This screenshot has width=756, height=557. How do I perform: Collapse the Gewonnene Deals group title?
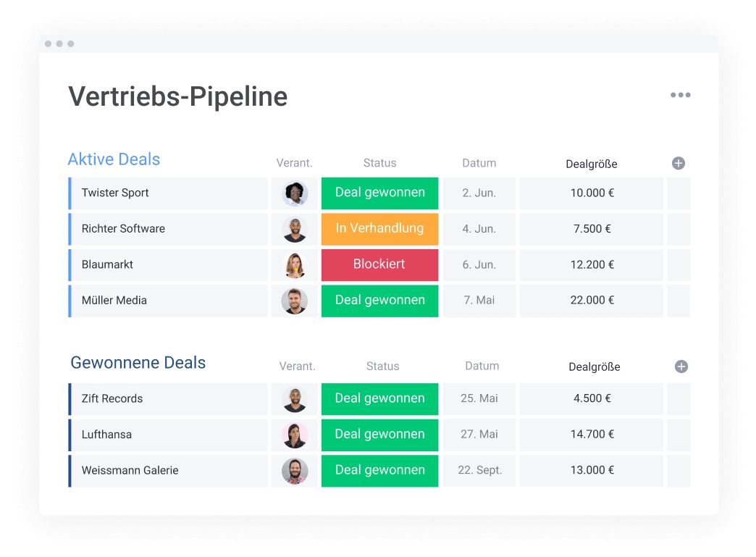(138, 363)
